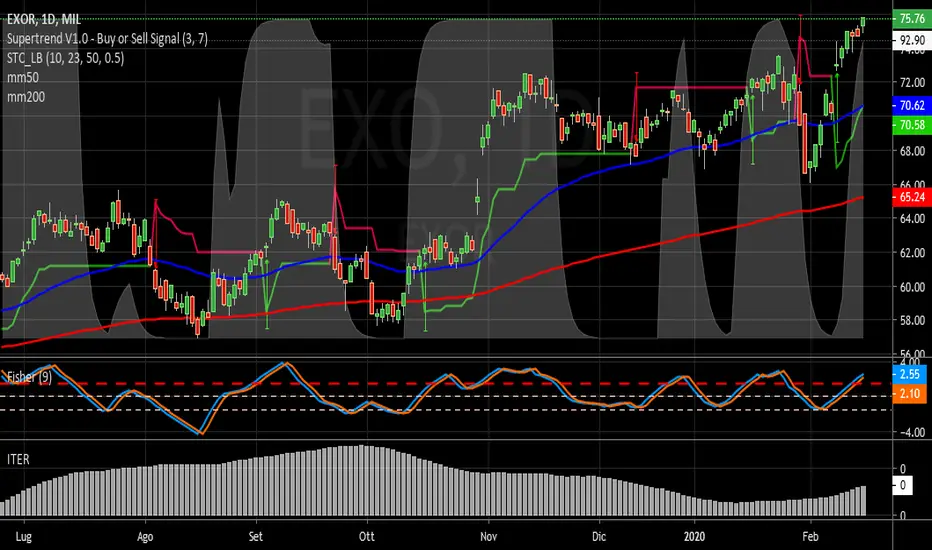Click the Feb month label on time axis
932x550 pixels.
coord(810,536)
